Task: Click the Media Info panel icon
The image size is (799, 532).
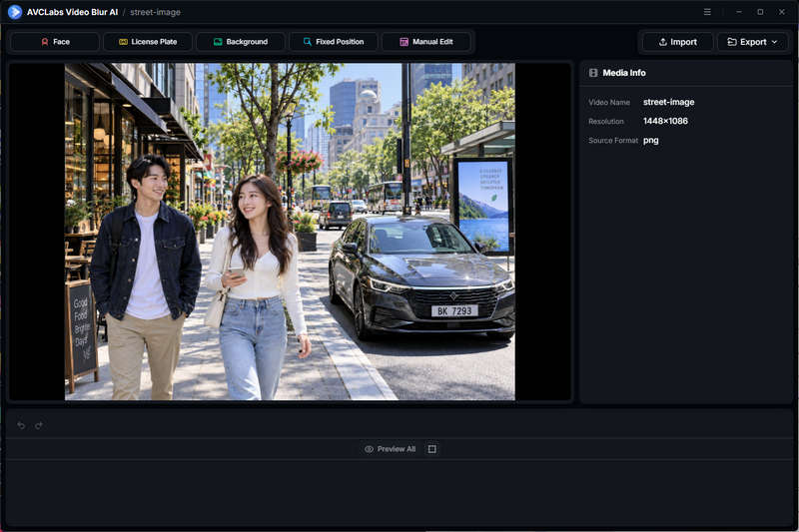Action: (x=593, y=73)
